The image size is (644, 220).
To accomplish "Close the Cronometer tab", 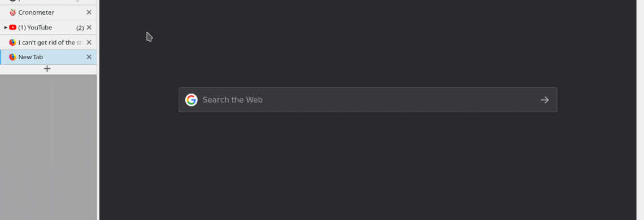I will [x=89, y=12].
